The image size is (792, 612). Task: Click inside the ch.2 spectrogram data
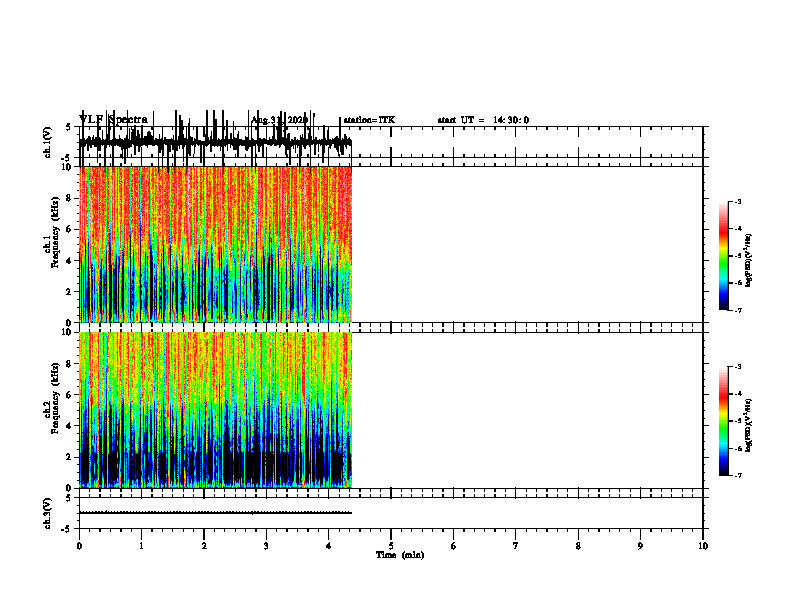(215, 410)
